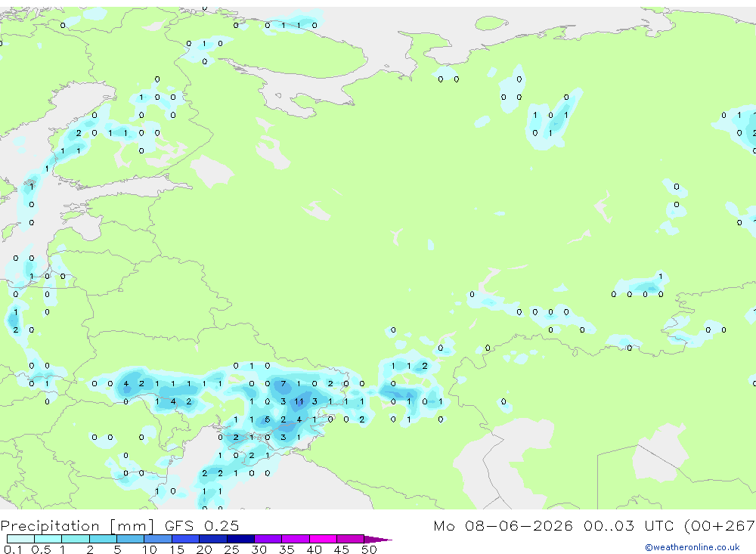Viewport: 756px width, 554px height.
Task: Click the '35' legend scale label
Action: coord(287,549)
